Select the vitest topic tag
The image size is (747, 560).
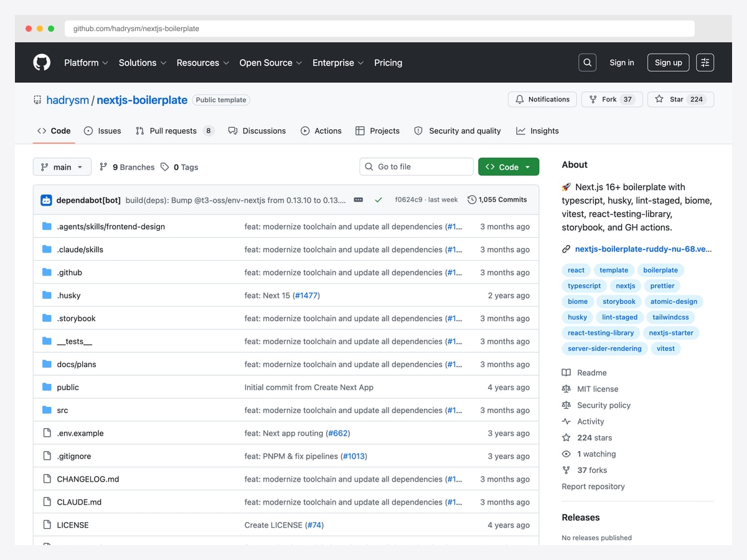665,349
